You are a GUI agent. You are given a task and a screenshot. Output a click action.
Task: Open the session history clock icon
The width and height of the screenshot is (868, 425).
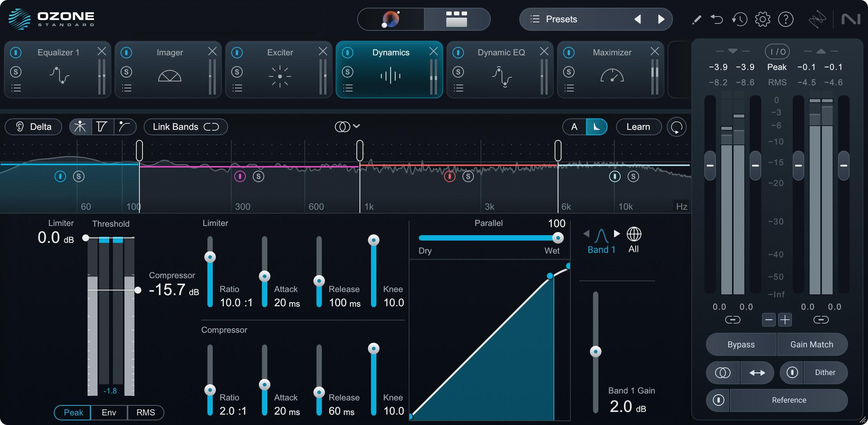739,19
